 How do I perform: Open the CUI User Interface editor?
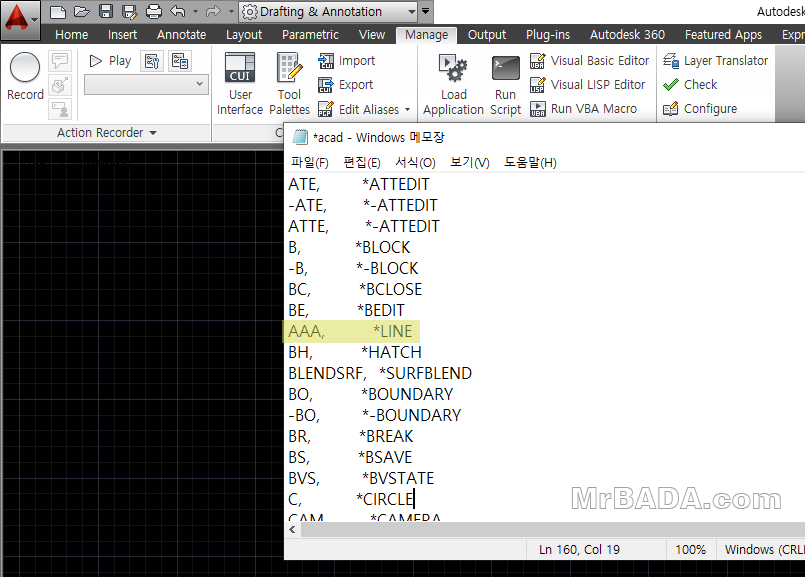[240, 84]
